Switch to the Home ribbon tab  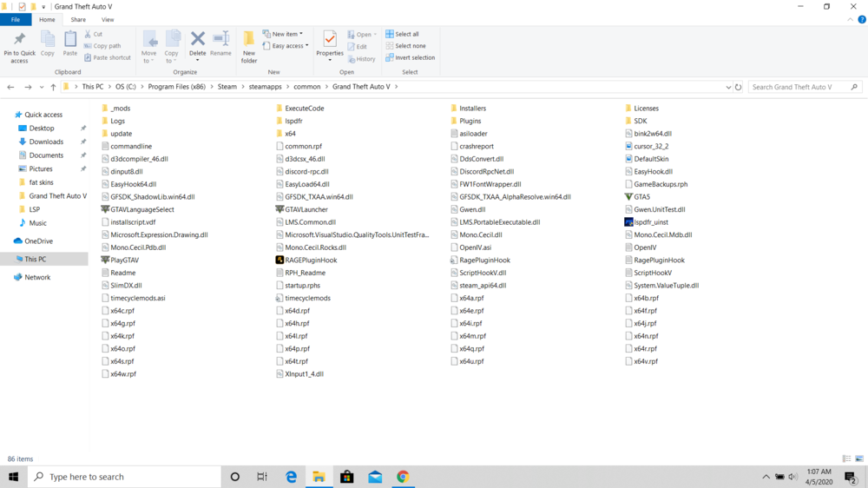pyautogui.click(x=47, y=19)
